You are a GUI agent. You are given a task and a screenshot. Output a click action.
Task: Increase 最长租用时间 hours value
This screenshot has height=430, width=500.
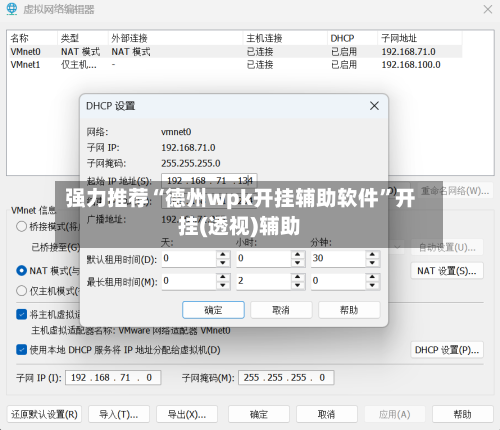point(298,277)
